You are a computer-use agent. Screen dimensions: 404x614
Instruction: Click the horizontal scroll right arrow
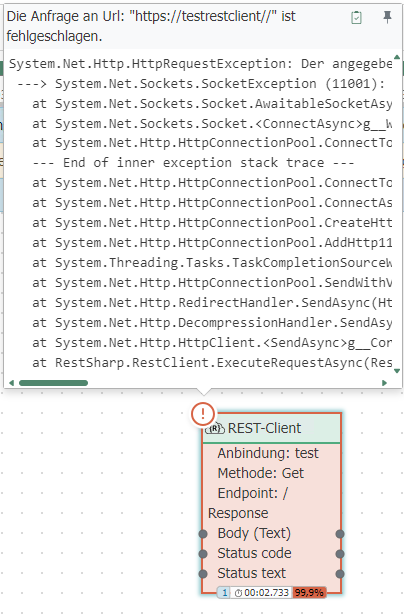(384, 383)
